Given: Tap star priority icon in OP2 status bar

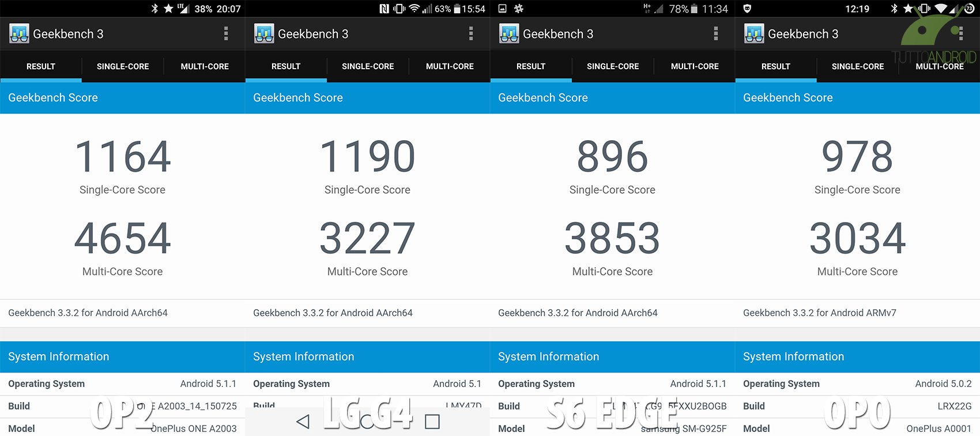Looking at the screenshot, I should (168, 8).
